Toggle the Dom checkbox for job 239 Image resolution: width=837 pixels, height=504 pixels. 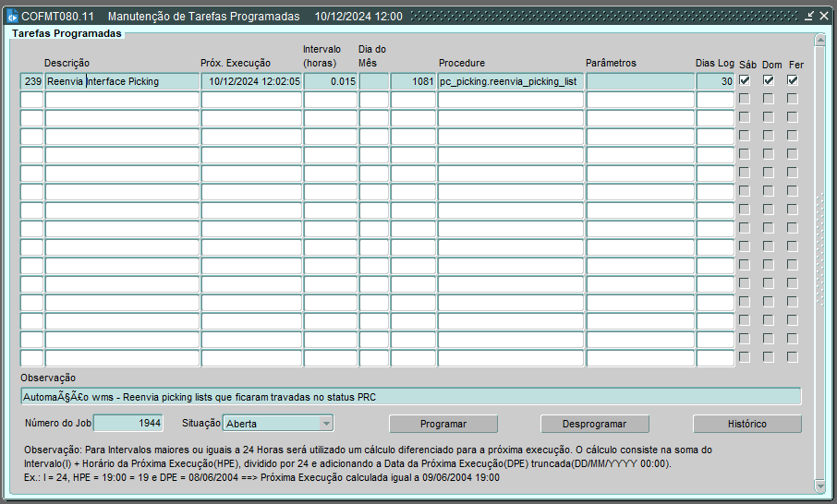click(x=768, y=81)
